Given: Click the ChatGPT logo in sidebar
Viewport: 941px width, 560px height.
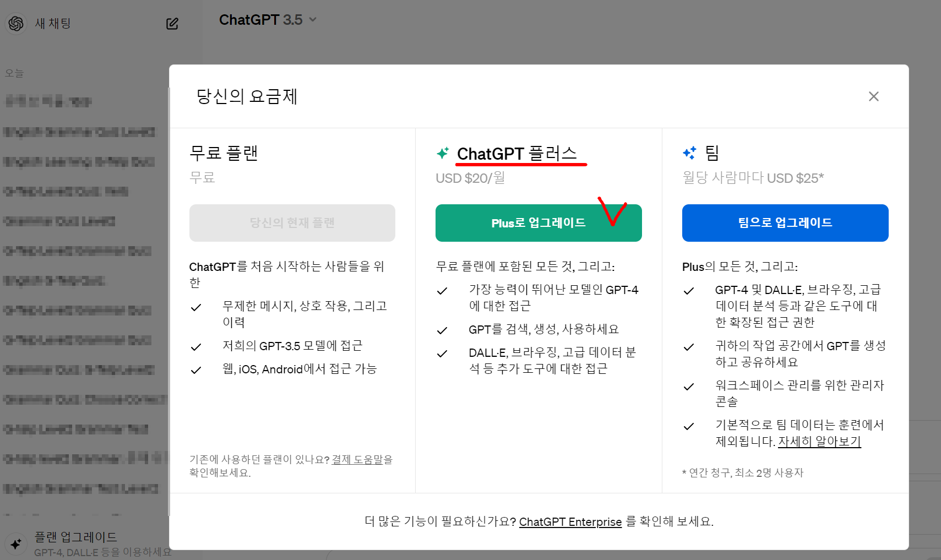Looking at the screenshot, I should [16, 23].
